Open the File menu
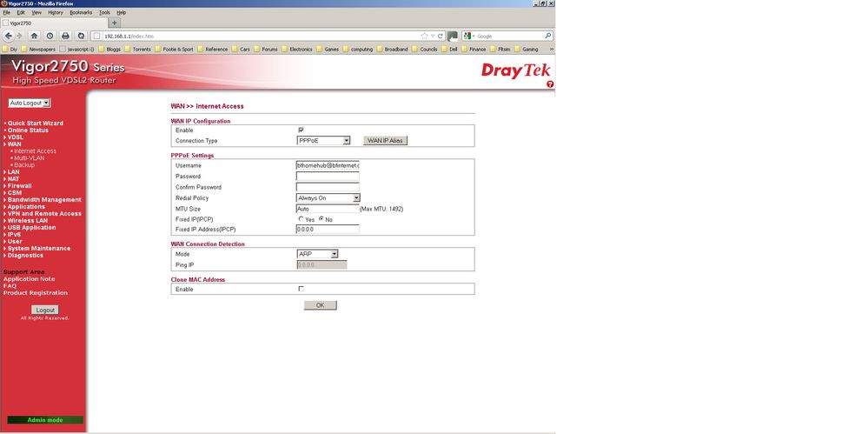 point(7,12)
